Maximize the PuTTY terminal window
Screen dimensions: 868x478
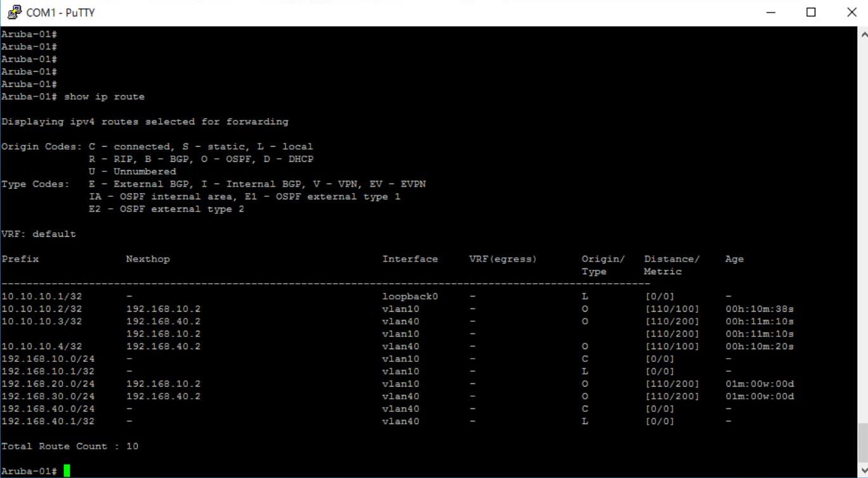point(811,12)
